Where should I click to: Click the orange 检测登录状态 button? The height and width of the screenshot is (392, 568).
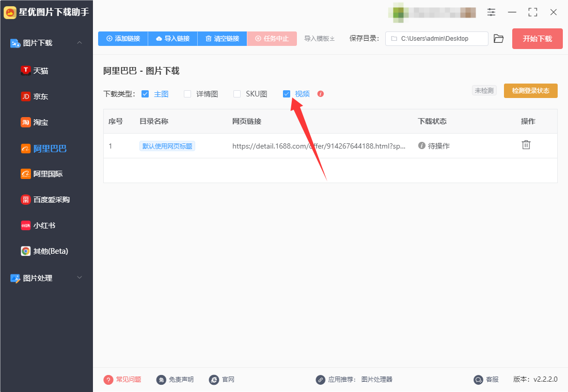[531, 91]
